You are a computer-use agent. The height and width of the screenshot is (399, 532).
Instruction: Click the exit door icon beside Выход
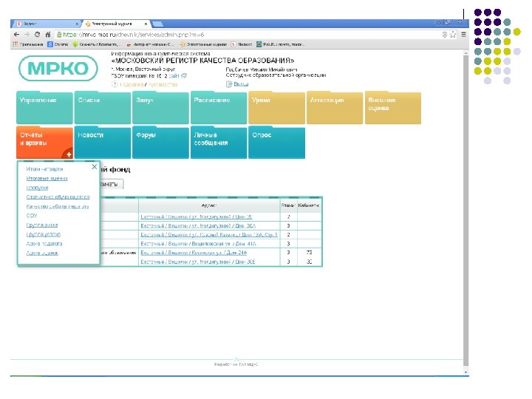(x=229, y=84)
